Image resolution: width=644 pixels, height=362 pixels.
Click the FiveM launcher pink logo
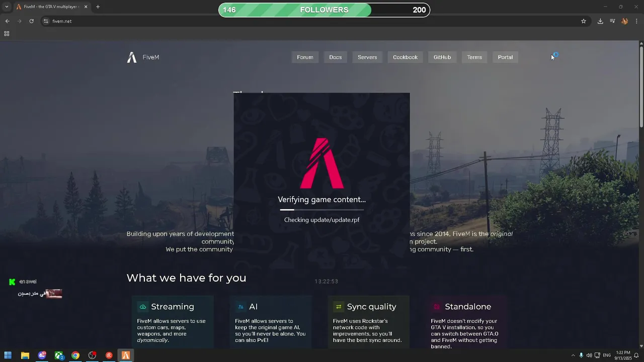321,163
